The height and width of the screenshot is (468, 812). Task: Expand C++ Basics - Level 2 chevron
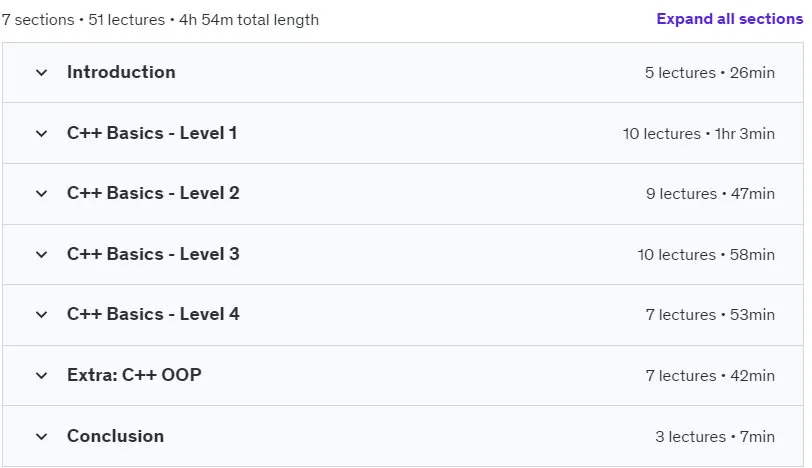pyautogui.click(x=41, y=194)
